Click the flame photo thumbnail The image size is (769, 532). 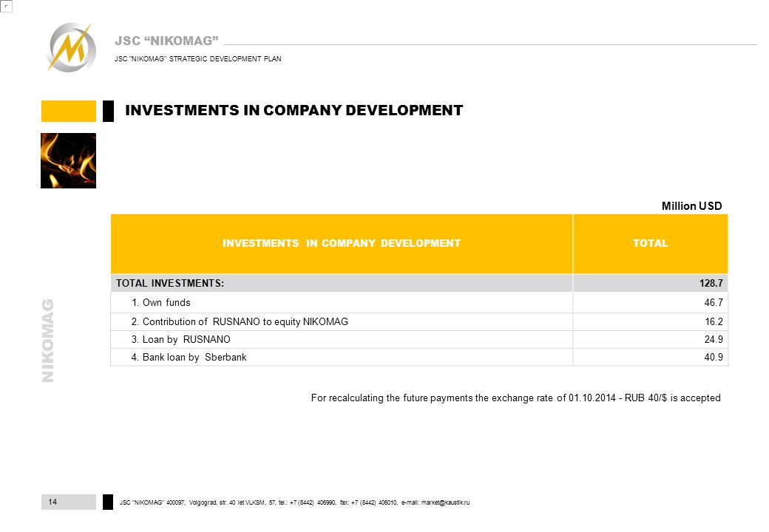point(68,160)
